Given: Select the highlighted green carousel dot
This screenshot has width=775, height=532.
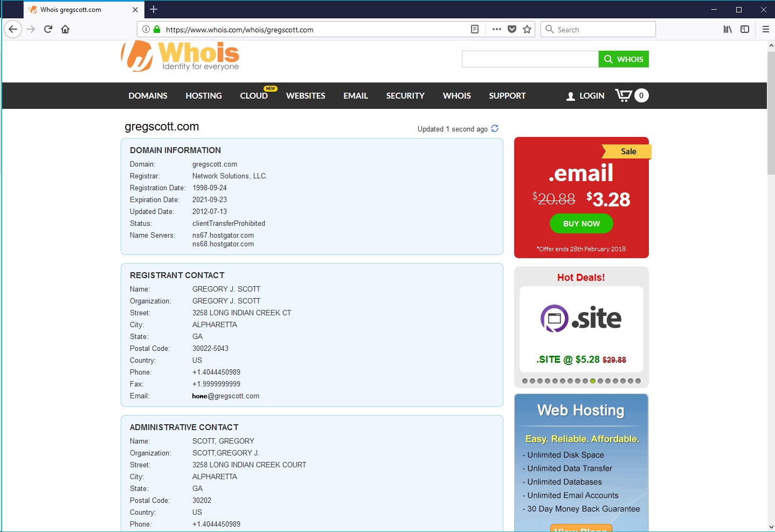Looking at the screenshot, I should (x=593, y=381).
